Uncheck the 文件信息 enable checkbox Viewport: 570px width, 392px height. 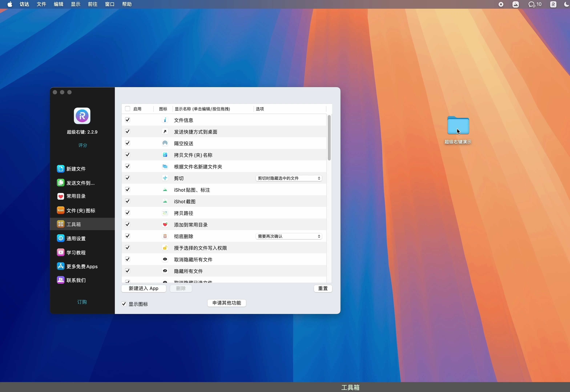pos(127,120)
